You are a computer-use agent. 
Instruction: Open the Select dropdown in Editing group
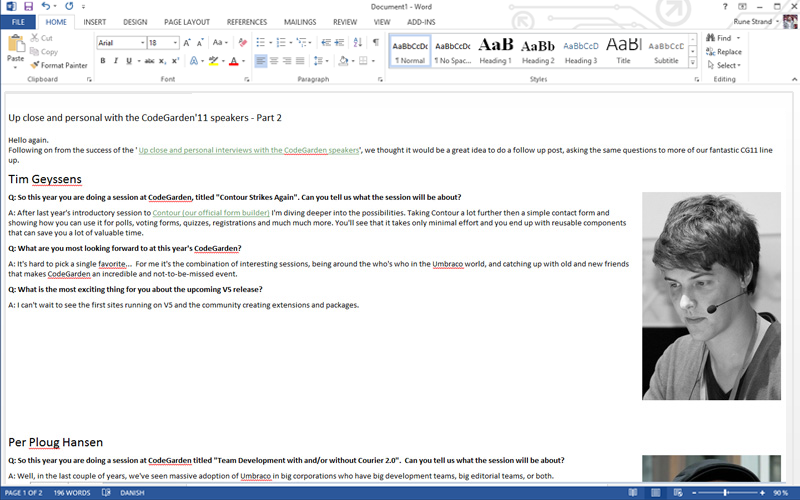pos(724,65)
